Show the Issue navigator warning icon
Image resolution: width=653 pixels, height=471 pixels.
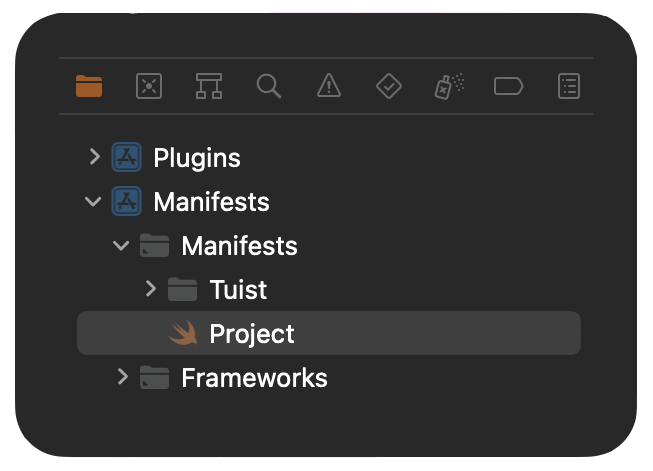(x=329, y=87)
